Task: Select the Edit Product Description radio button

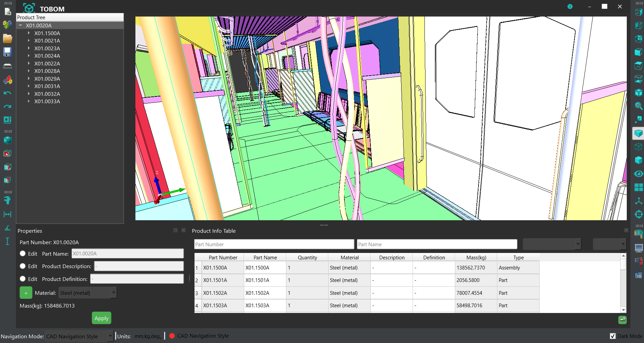Action: pos(23,266)
